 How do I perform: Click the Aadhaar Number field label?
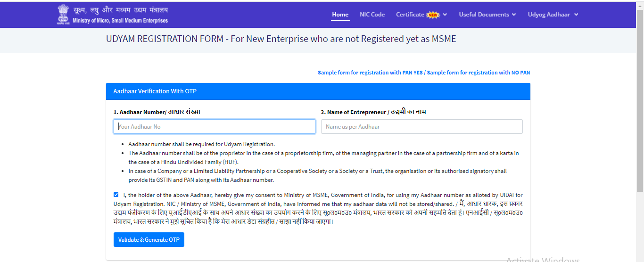tap(157, 112)
